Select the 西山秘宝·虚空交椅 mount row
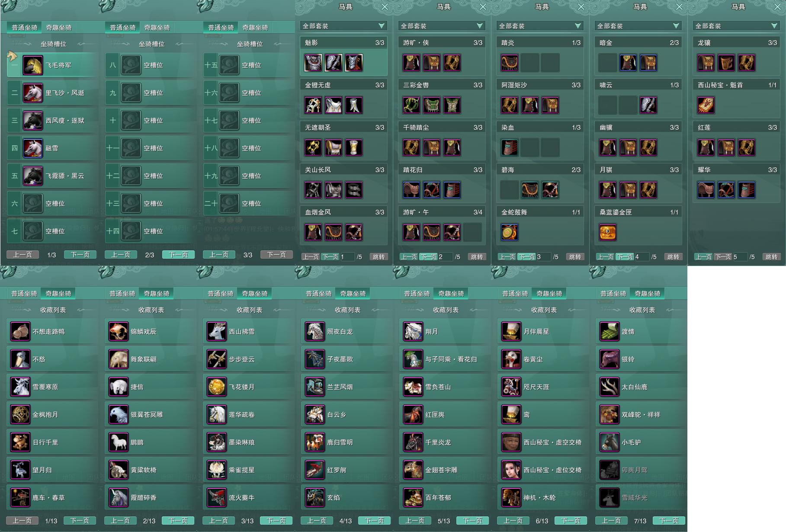This screenshot has width=786, height=532. (543, 442)
